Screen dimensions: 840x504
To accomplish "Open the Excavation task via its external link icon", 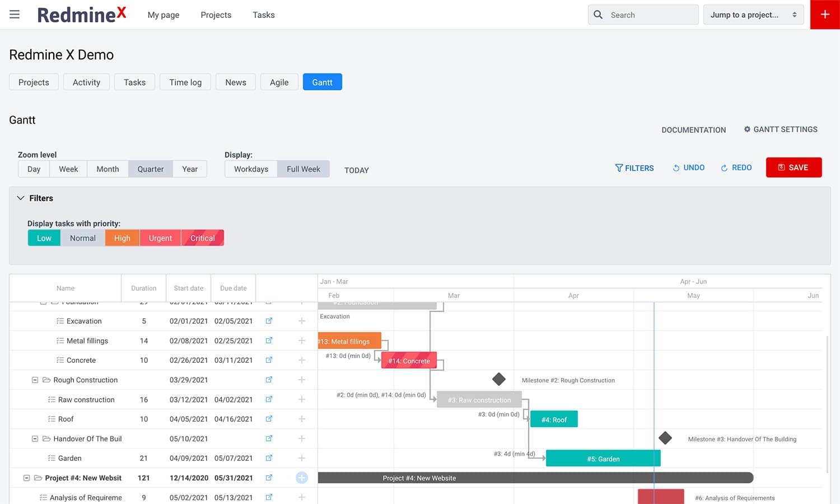I will pyautogui.click(x=269, y=320).
